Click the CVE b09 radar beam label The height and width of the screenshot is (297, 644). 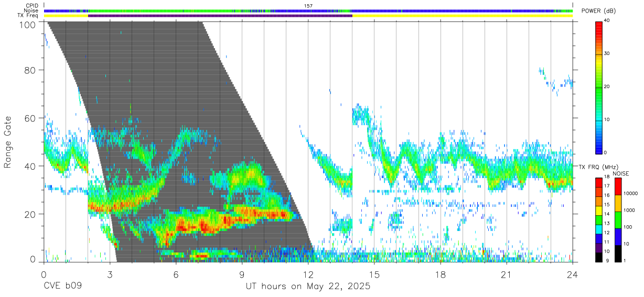(62, 287)
